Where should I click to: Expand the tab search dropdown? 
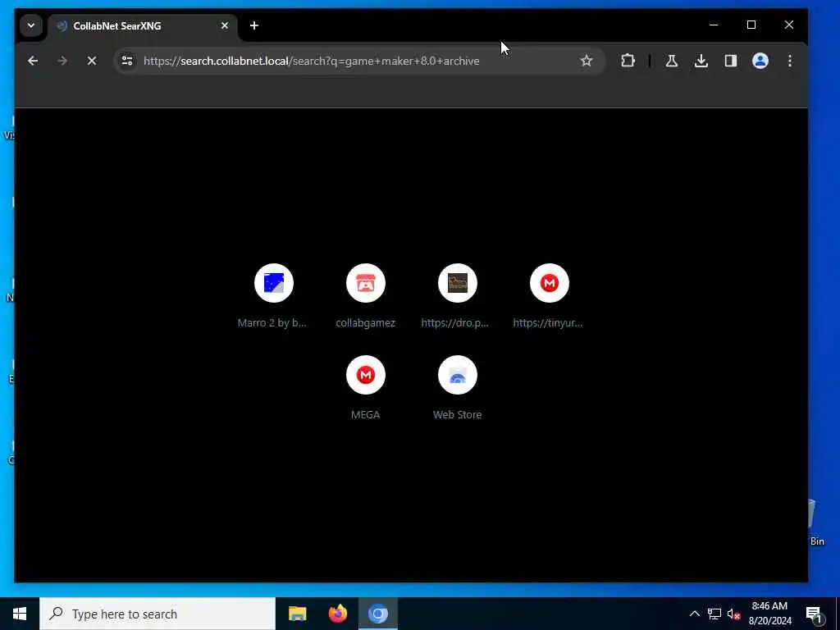click(x=31, y=25)
